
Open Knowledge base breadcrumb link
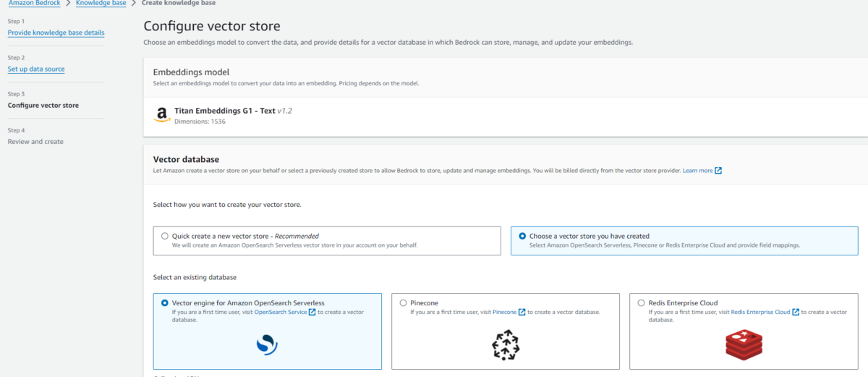pyautogui.click(x=101, y=4)
